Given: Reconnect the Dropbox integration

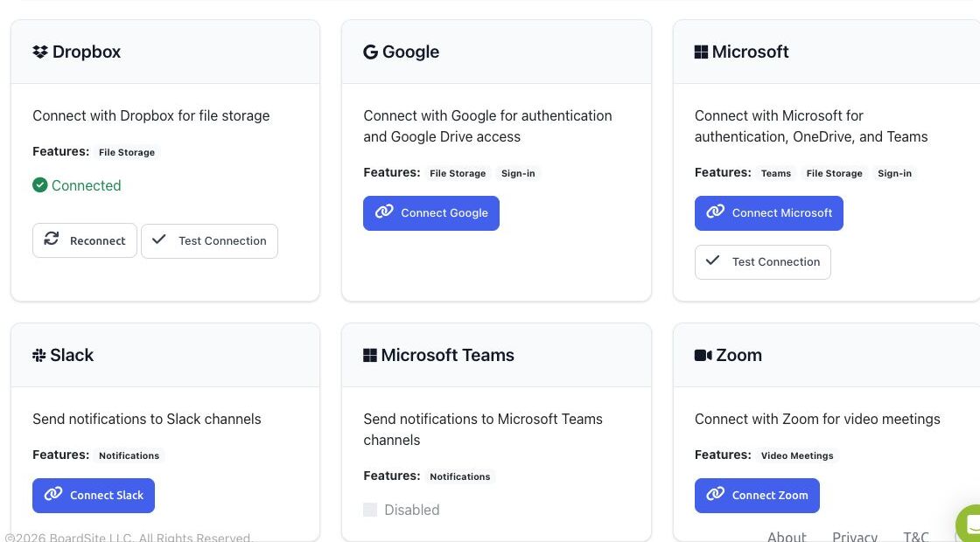Looking at the screenshot, I should tap(84, 240).
